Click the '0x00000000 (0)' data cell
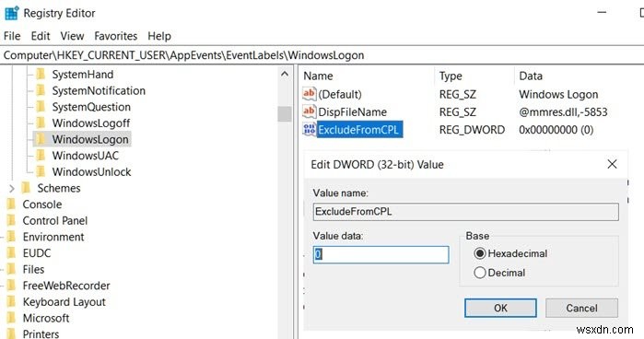Image resolution: width=644 pixels, height=339 pixels. [x=556, y=130]
